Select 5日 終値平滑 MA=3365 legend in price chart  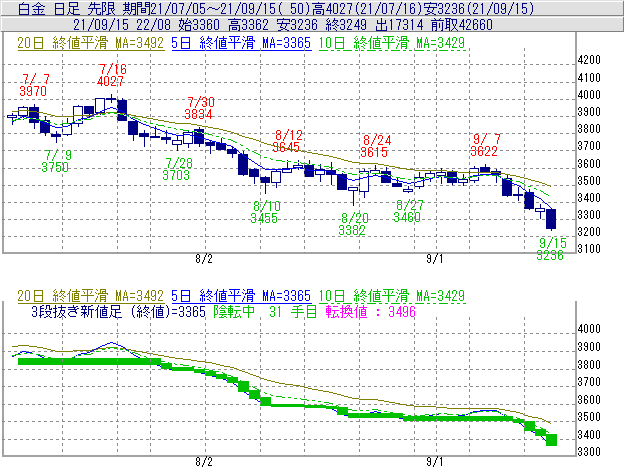coord(241,43)
